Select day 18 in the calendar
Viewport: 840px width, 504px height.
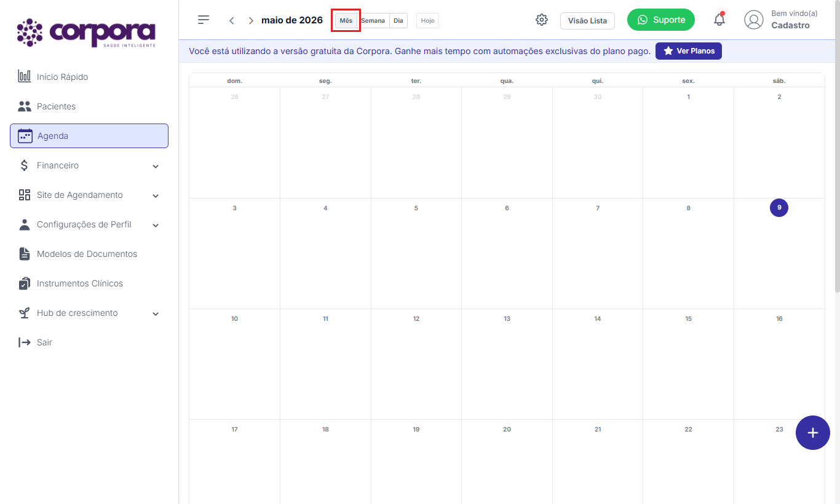pyautogui.click(x=325, y=429)
